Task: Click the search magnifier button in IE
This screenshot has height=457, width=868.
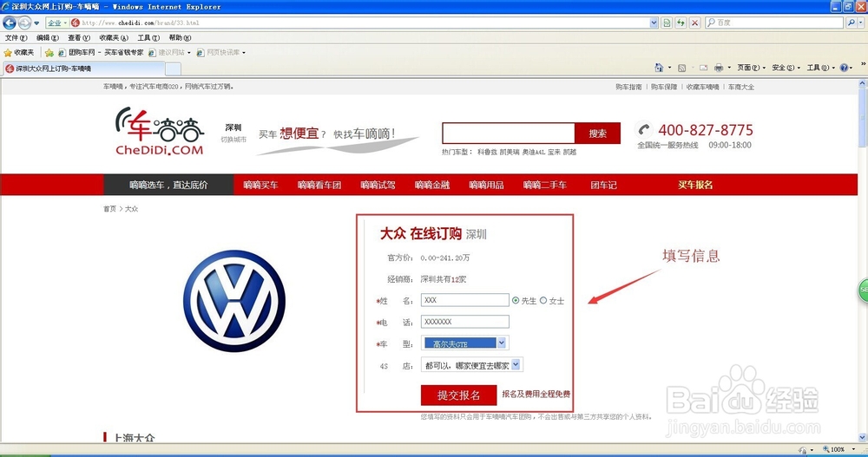Action: click(x=851, y=23)
